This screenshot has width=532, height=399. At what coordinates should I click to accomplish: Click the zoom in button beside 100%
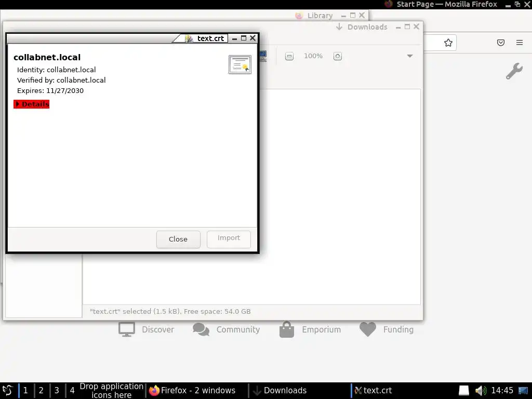(337, 56)
